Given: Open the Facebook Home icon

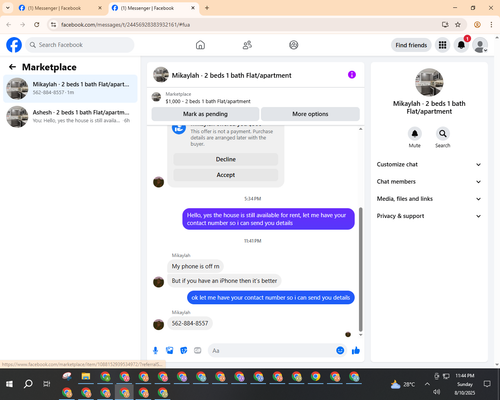Looking at the screenshot, I should (x=200, y=45).
